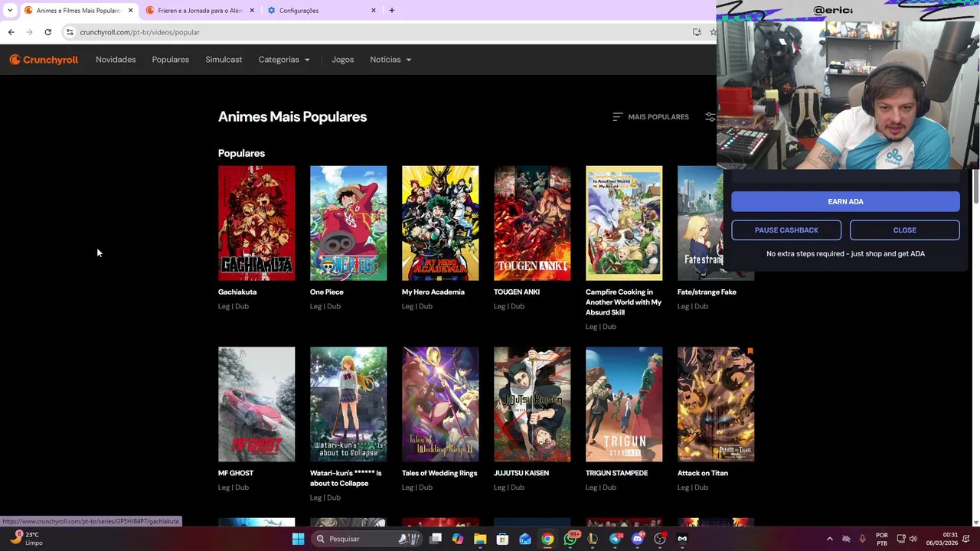Click the EARN ADA button
This screenshot has width=980, height=551.
click(845, 201)
